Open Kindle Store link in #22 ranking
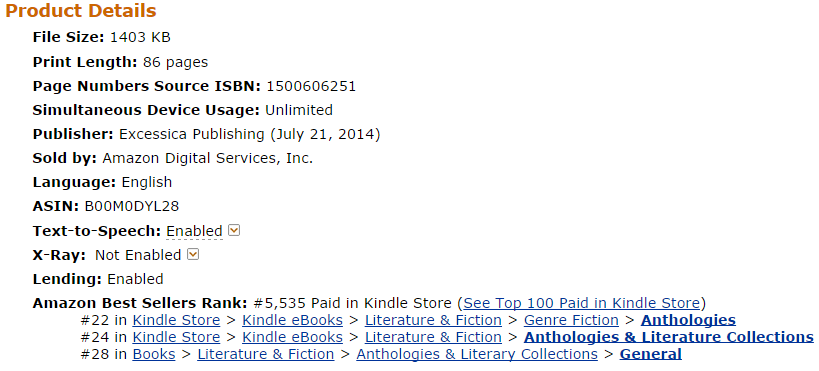 point(176,320)
